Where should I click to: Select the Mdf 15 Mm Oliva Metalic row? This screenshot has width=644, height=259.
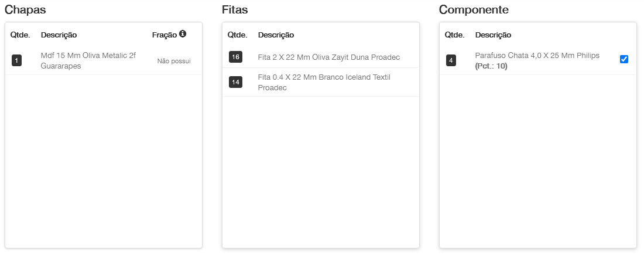(88, 60)
